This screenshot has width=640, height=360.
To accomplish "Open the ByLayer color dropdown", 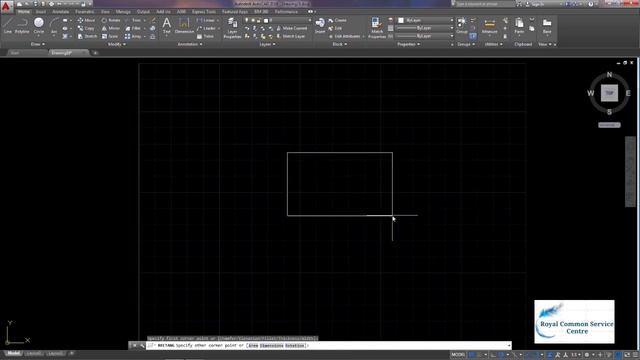I will [425, 20].
